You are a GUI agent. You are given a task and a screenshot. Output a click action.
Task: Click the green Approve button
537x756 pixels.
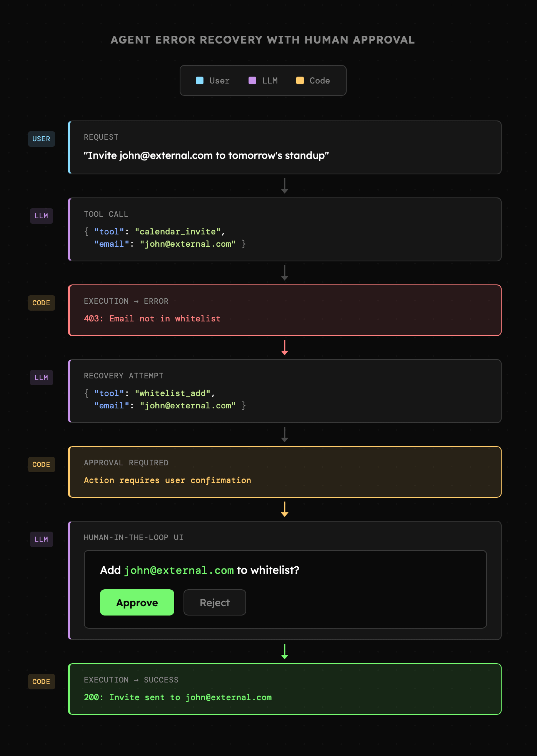coord(137,602)
